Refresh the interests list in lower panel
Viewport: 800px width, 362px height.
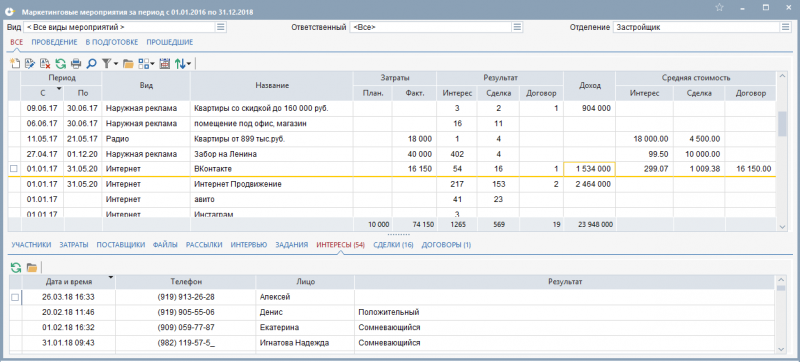16,267
